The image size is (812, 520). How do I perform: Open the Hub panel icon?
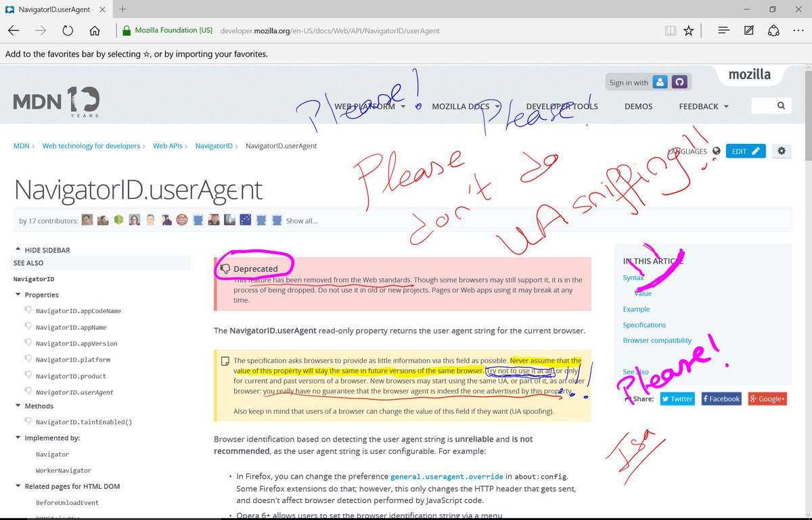[x=723, y=30]
